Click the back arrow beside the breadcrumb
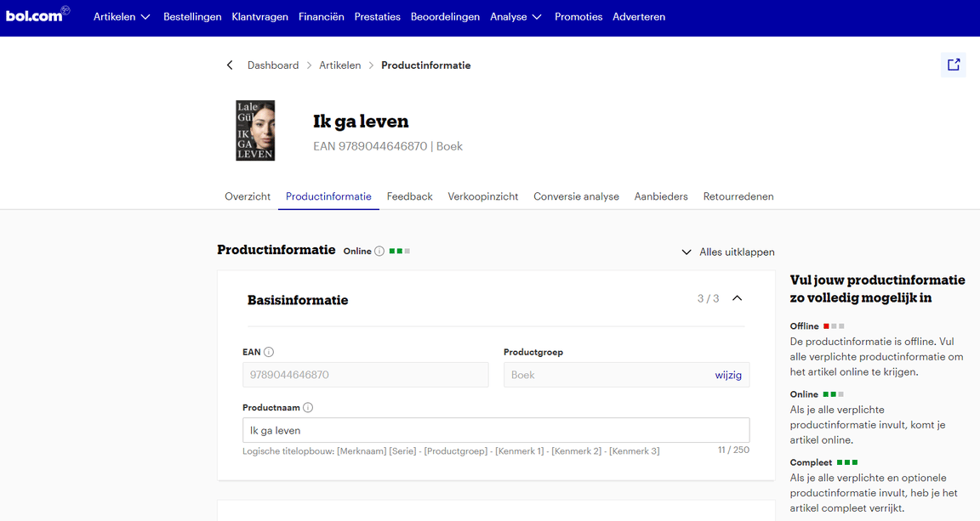Image resolution: width=980 pixels, height=521 pixels. point(229,65)
